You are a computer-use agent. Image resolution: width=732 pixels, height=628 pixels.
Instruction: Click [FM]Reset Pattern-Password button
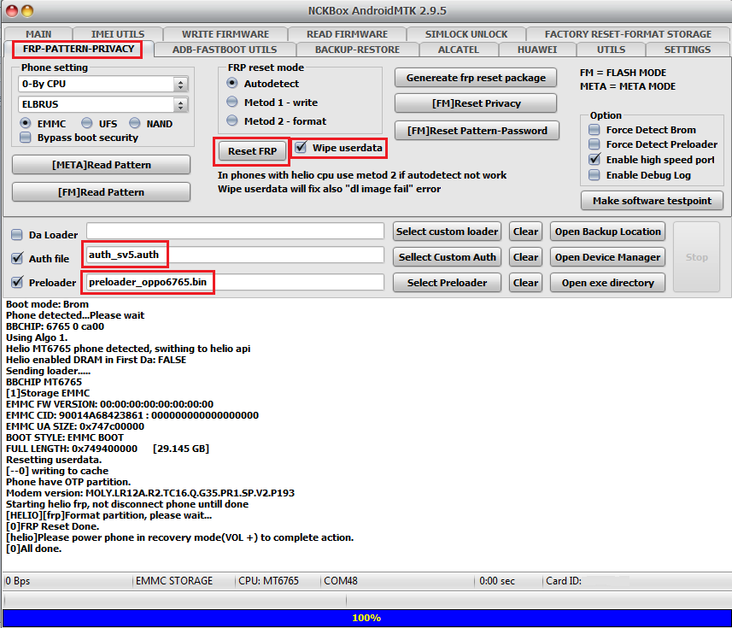click(x=477, y=131)
